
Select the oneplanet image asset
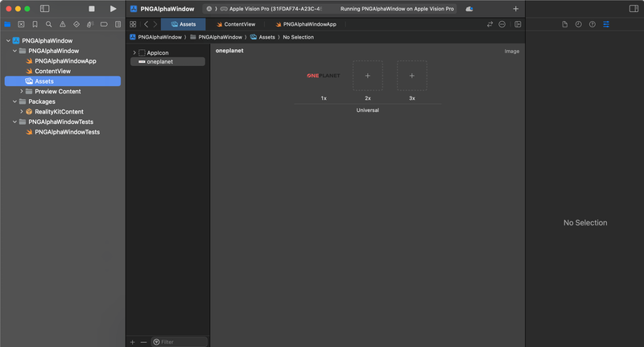[167, 62]
